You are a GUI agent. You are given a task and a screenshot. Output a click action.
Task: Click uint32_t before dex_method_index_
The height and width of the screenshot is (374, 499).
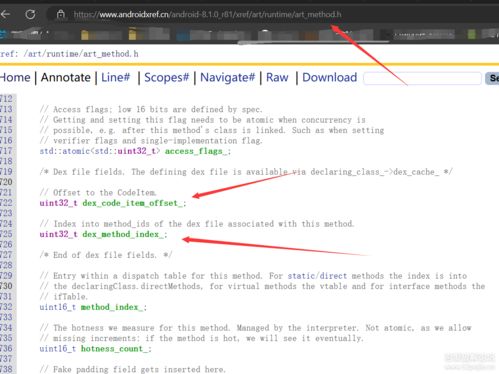click(58, 235)
